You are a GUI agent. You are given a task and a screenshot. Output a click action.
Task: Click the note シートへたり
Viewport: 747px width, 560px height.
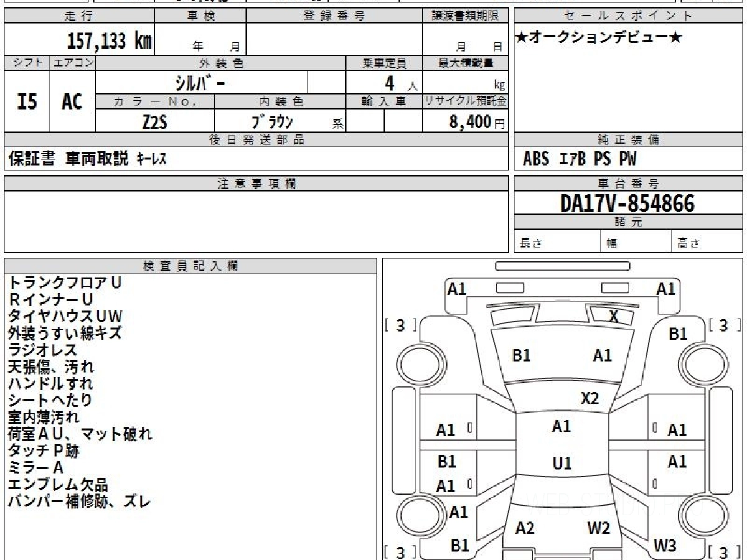pyautogui.click(x=50, y=400)
